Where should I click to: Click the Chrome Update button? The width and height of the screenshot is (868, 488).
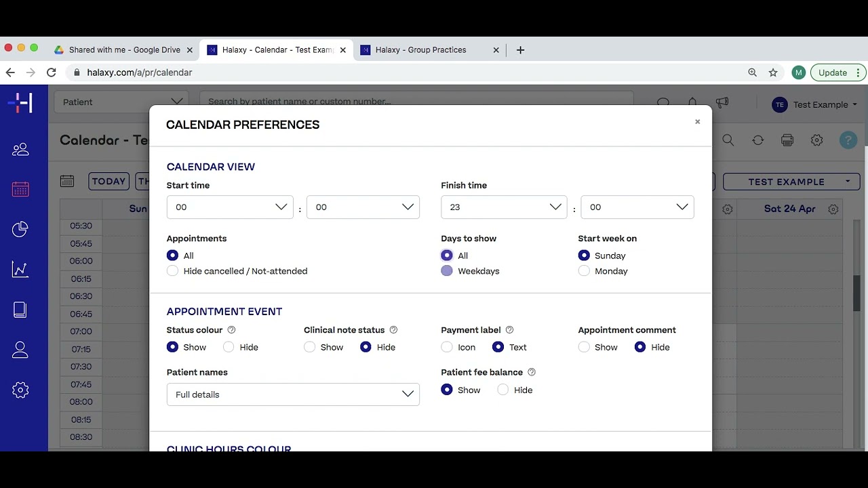(x=832, y=73)
